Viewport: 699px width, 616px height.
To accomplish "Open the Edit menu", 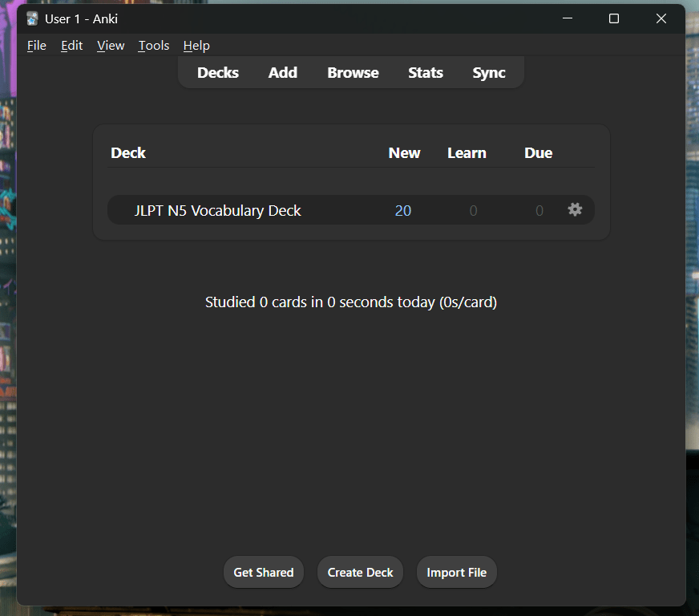I will coord(71,46).
